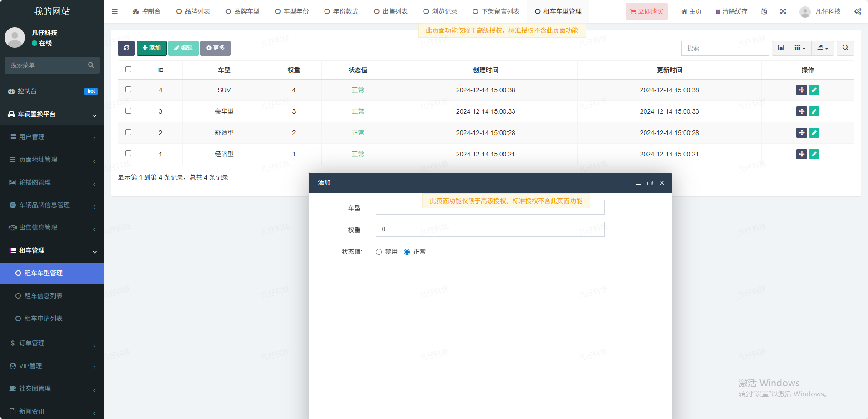The image size is (868, 419).
Task: Check the select-all checkbox in the table header
Action: pos(128,70)
